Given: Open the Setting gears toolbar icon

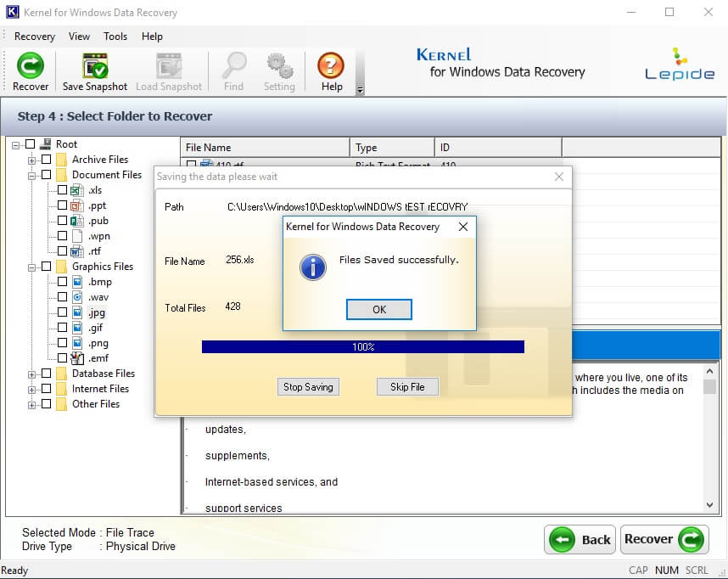Looking at the screenshot, I should [279, 65].
